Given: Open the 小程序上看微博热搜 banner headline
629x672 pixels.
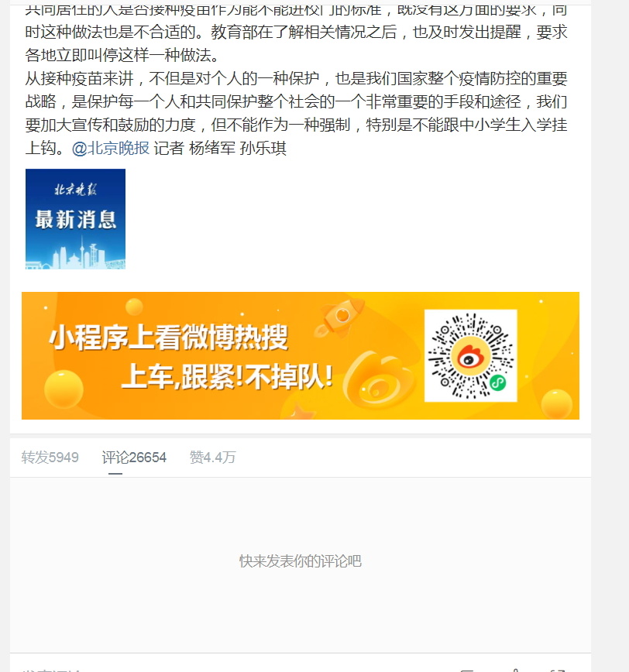Looking at the screenshot, I should pyautogui.click(x=169, y=338).
